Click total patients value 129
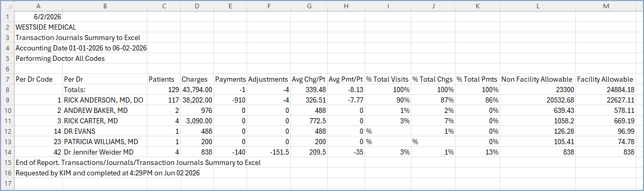The width and height of the screenshot is (644, 191). point(164,90)
